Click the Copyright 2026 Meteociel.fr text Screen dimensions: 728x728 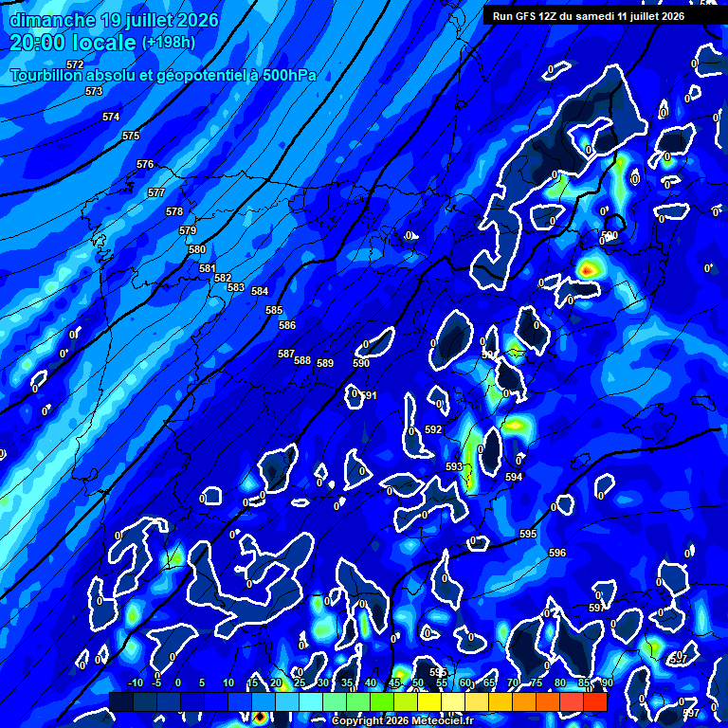coord(403,720)
